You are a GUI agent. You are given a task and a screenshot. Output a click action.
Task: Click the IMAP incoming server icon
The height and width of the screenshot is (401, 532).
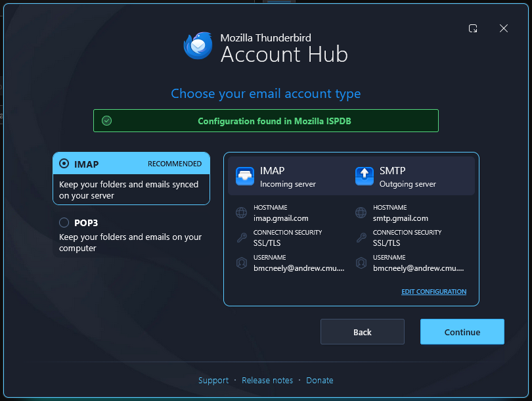(244, 176)
